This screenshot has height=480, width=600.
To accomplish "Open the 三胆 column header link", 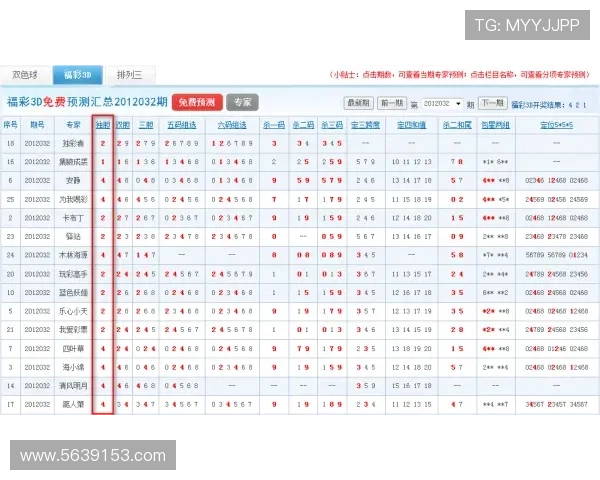I will [146, 125].
